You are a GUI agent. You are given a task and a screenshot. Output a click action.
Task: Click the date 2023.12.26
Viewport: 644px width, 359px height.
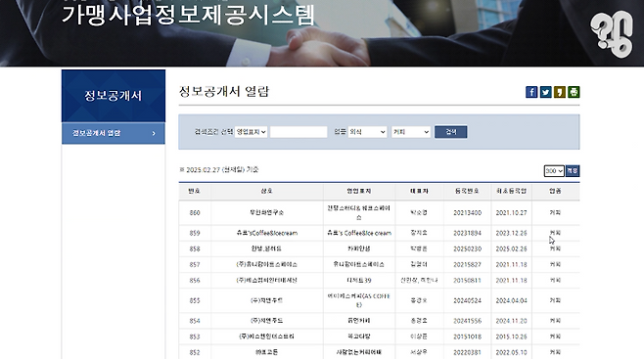511,233
